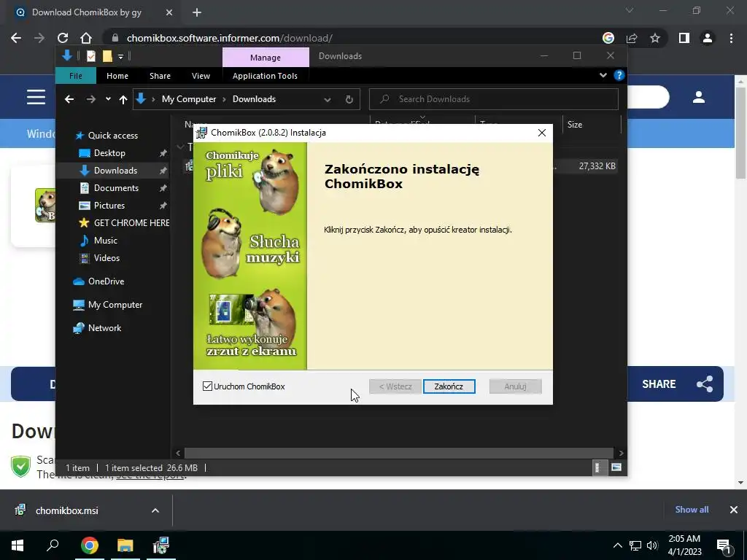
Task: Toggle Chrome side panel icon
Action: pyautogui.click(x=684, y=38)
